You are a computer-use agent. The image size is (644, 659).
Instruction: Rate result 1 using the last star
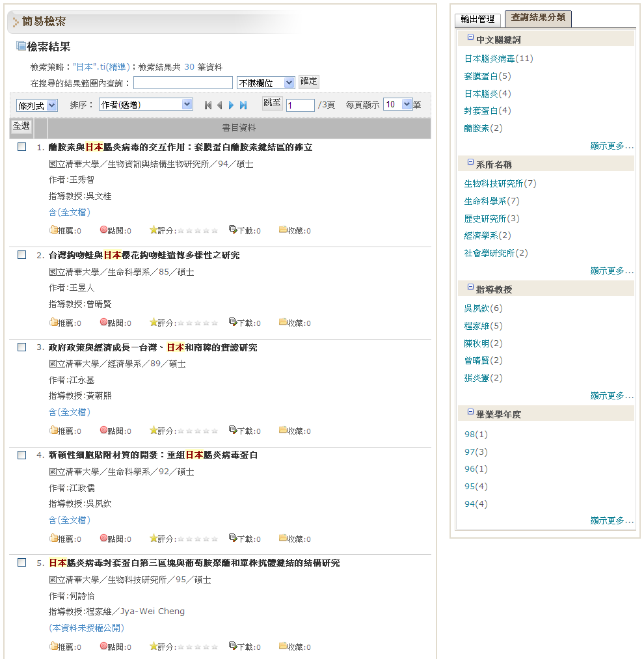(215, 230)
